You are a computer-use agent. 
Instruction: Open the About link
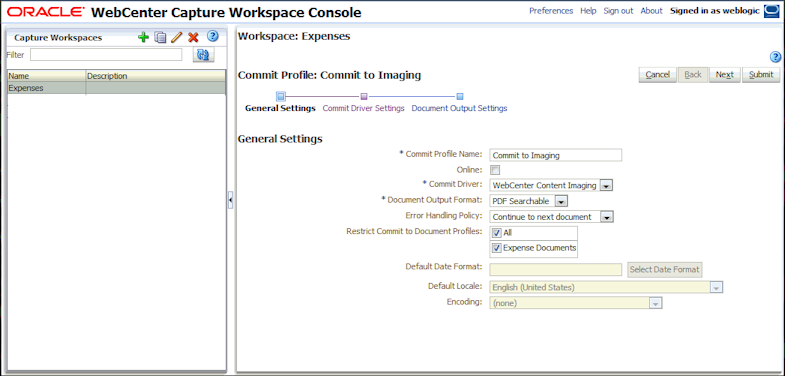click(x=651, y=11)
